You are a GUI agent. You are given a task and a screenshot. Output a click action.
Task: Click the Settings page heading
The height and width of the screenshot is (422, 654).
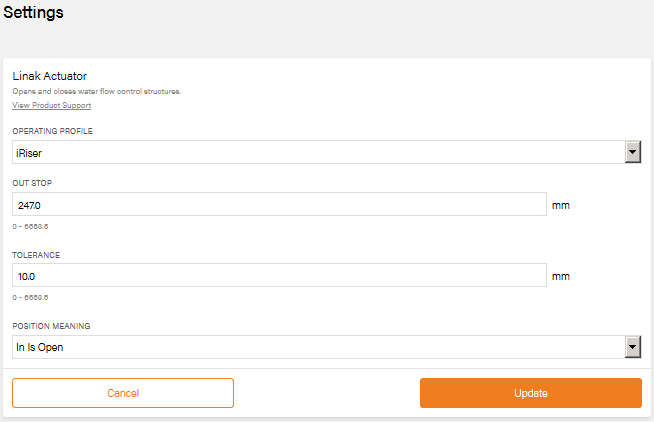tap(34, 13)
